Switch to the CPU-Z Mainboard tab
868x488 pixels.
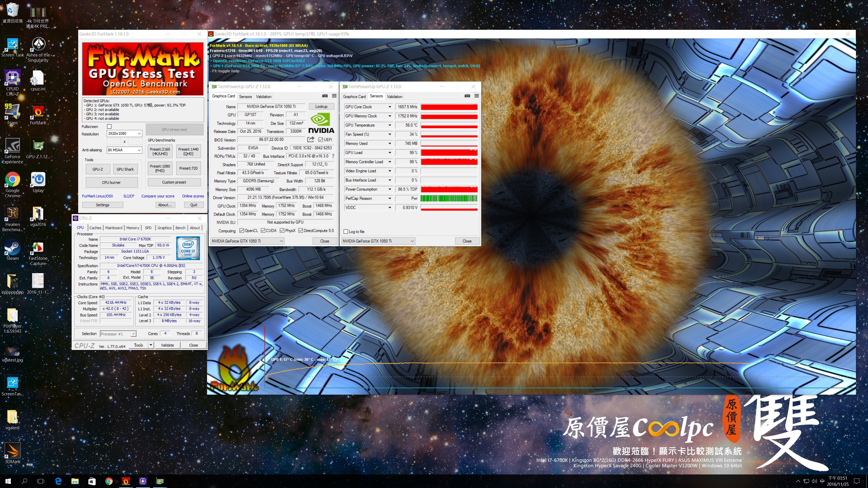[x=113, y=228]
